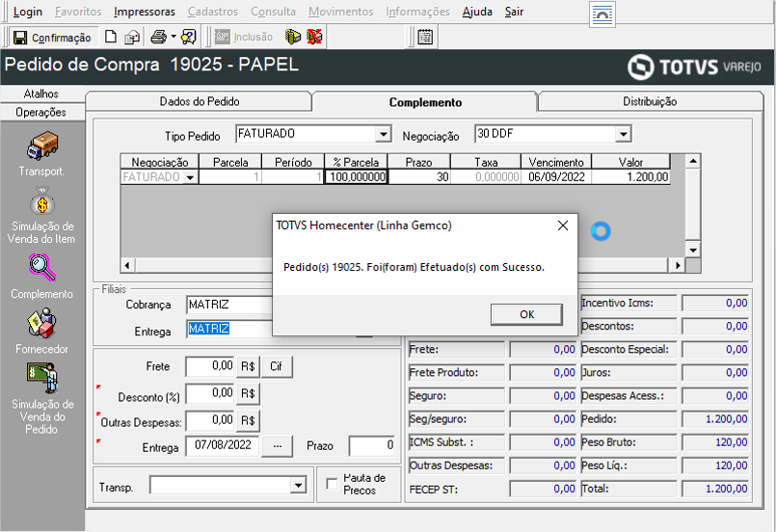Click the Desconto (%) value field
Image resolution: width=776 pixels, height=532 pixels.
click(x=210, y=393)
